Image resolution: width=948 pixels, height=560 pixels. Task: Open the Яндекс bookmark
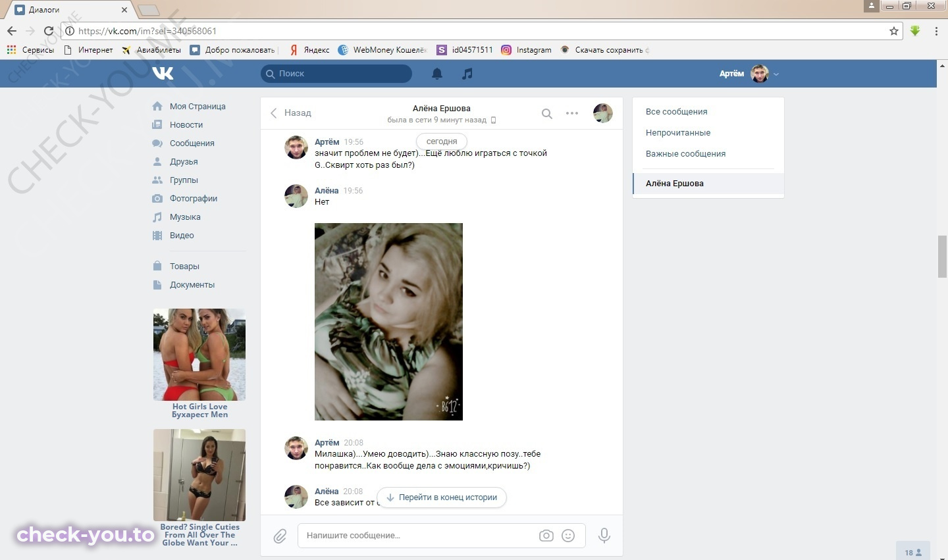tap(310, 50)
